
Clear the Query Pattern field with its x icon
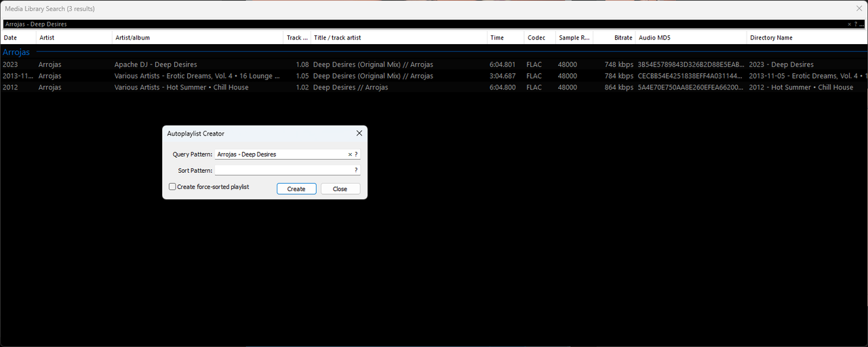click(x=350, y=155)
